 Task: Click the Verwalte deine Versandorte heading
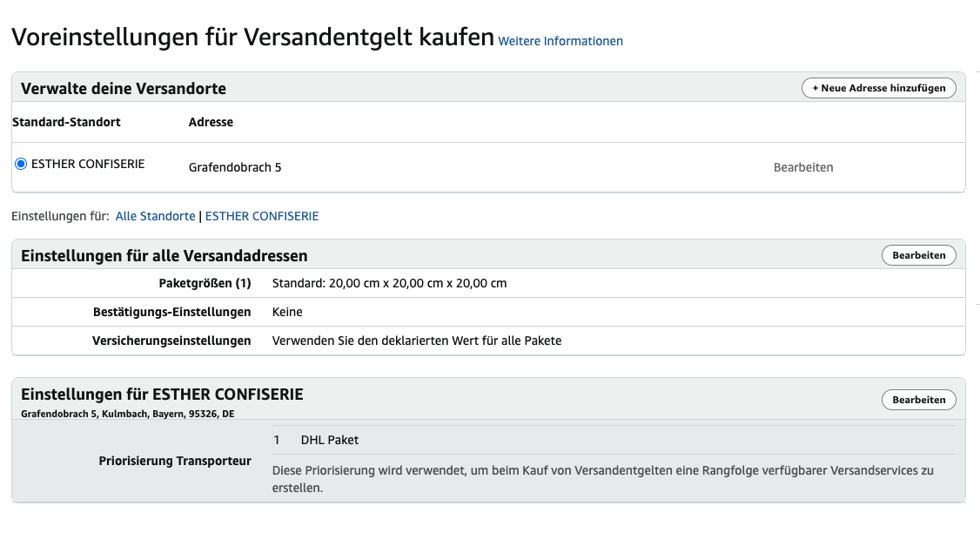tap(124, 89)
